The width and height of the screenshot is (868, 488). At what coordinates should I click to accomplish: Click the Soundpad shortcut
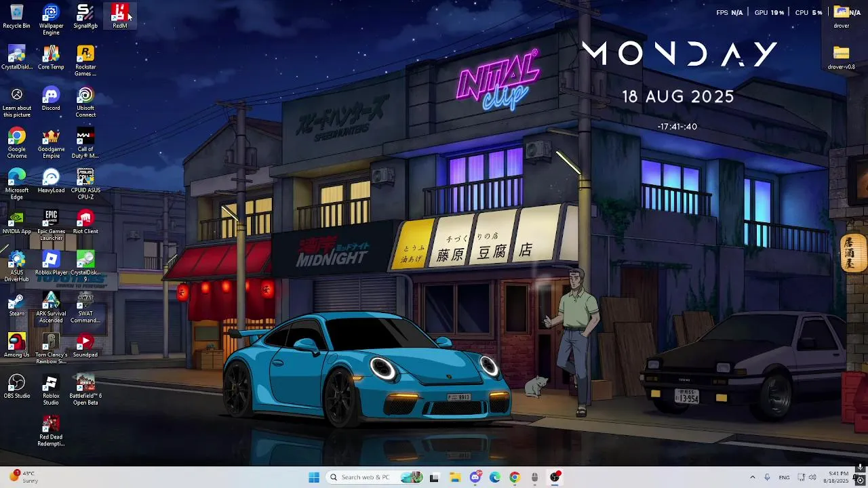(85, 346)
